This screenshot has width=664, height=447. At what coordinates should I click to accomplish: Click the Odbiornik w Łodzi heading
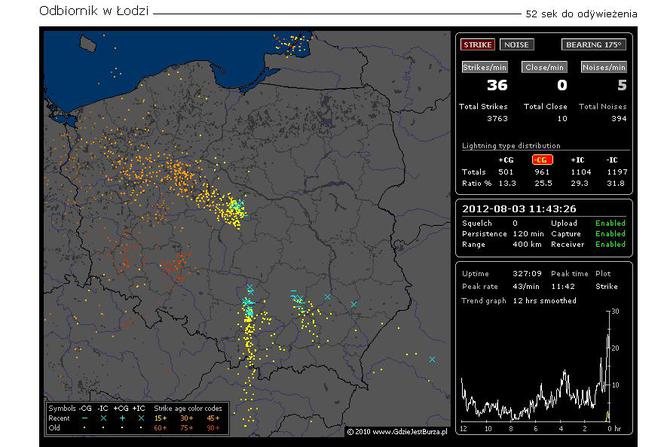[94, 11]
